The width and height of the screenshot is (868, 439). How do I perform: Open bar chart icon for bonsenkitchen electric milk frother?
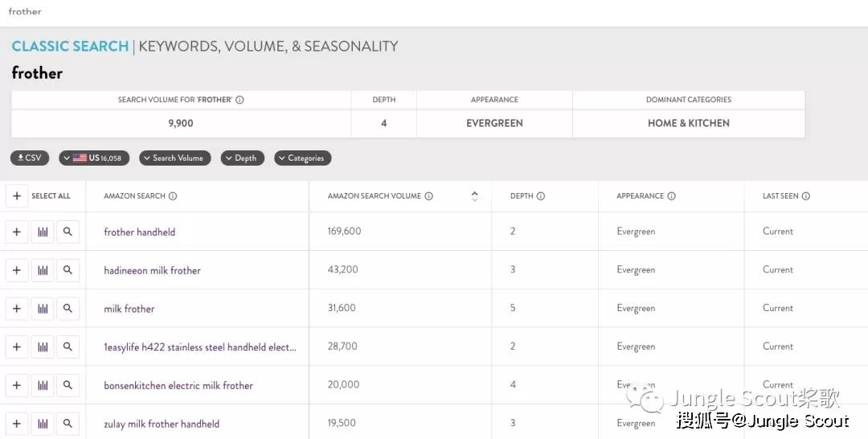(x=43, y=385)
